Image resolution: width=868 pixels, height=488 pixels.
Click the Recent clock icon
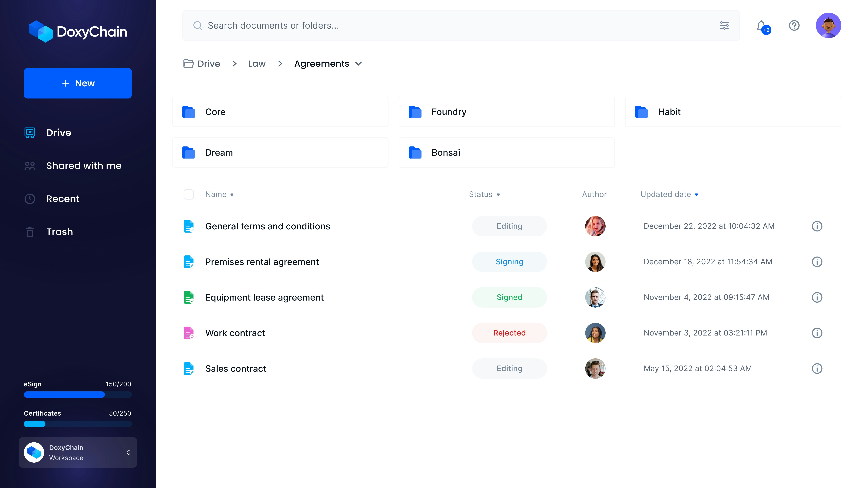[30, 199]
